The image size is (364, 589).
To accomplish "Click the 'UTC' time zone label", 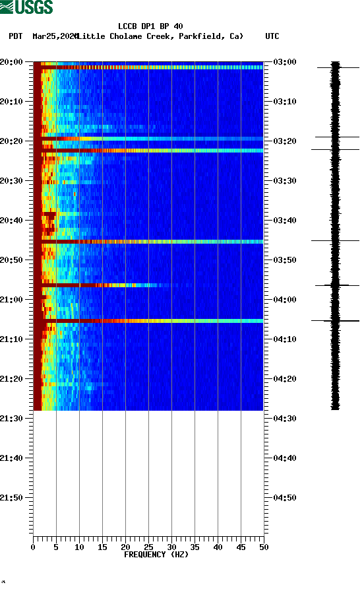I will coord(272,36).
